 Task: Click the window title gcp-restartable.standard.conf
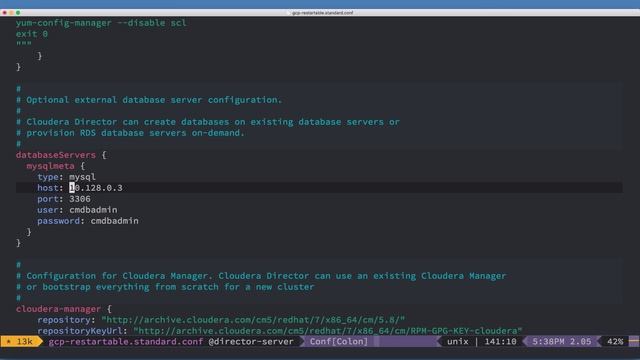[x=322, y=13]
